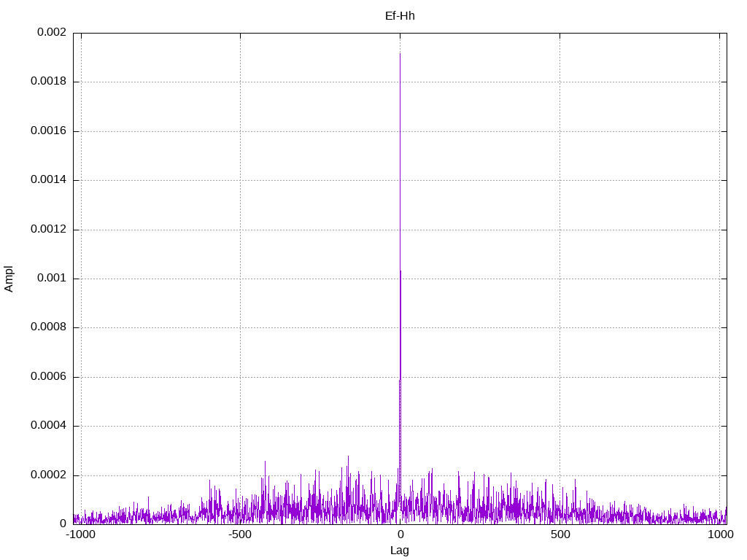Select the top of the central purple spike

tap(400, 55)
